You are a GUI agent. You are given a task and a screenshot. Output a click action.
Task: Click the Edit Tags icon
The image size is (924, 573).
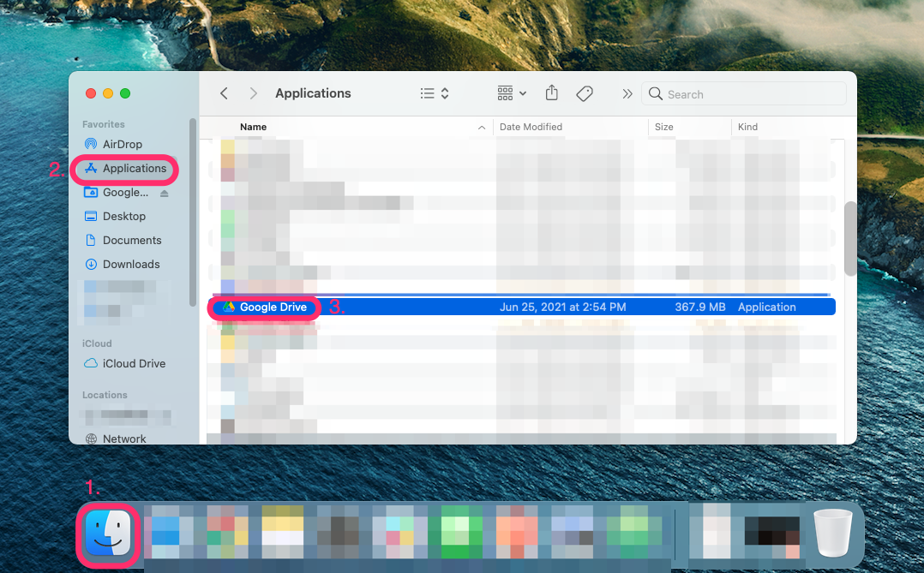[585, 93]
